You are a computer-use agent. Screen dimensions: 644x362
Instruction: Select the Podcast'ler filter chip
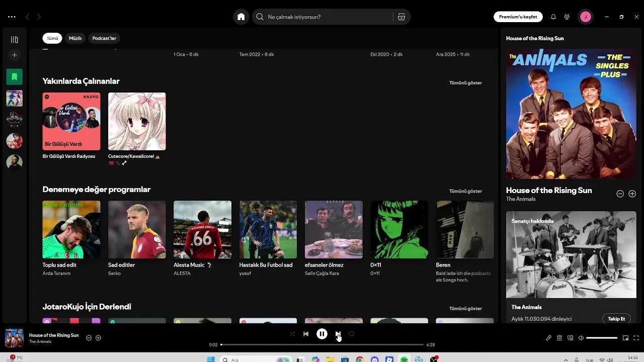[104, 38]
